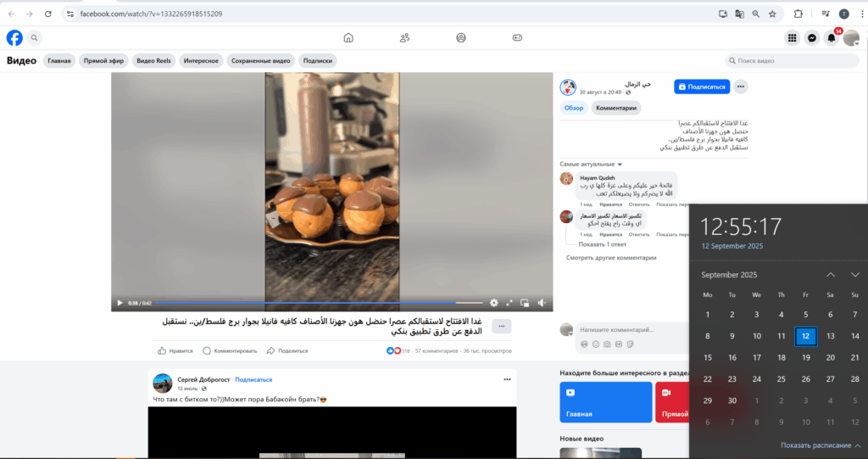This screenshot has width=868, height=459.
Task: Open the Gaming icon in top navigation
Action: pos(517,38)
